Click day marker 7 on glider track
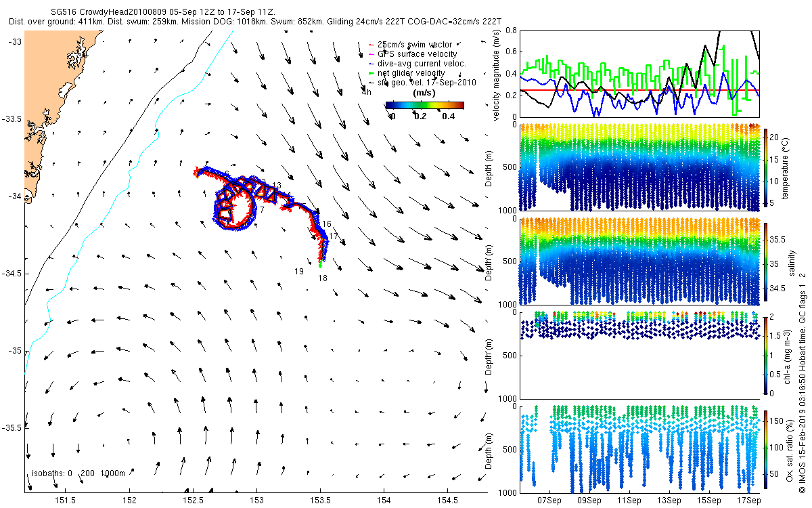812x508 pixels. [262, 210]
